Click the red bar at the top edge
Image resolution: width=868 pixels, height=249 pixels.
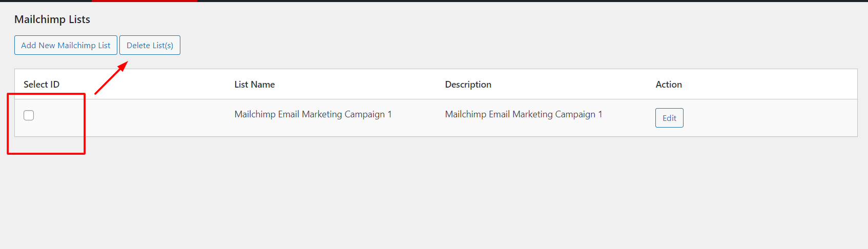click(x=144, y=1)
